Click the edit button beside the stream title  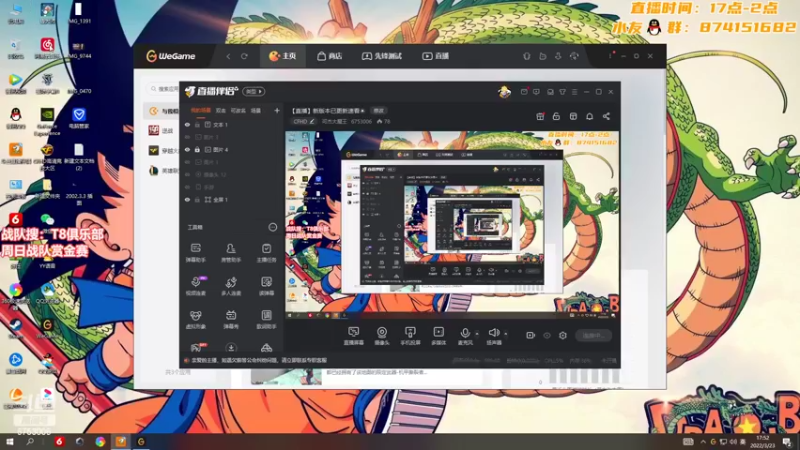tap(379, 110)
